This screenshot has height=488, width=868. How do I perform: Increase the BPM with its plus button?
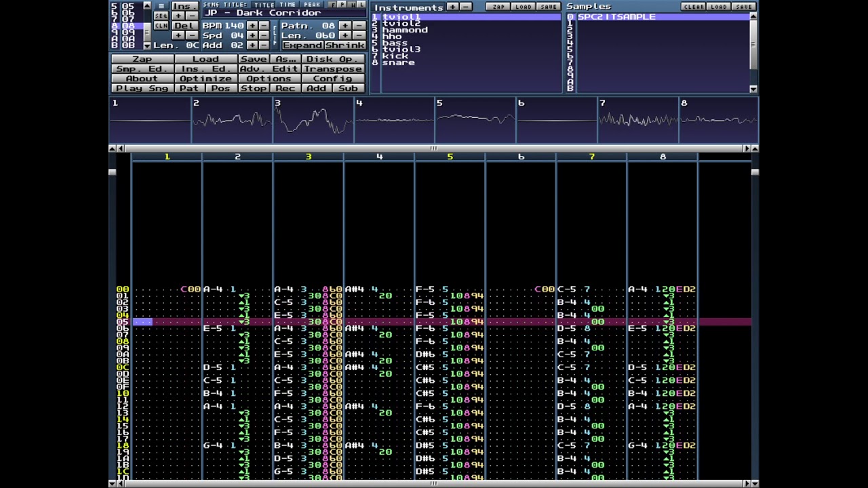click(x=252, y=26)
